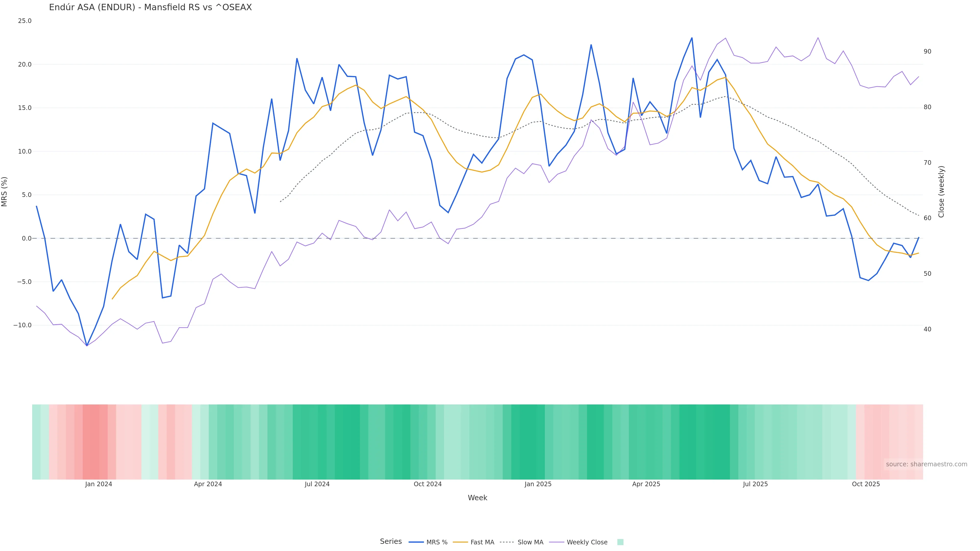Screen dimensions: 980x551
Task: Click the 90 right axis tick label
Action: pyautogui.click(x=927, y=51)
